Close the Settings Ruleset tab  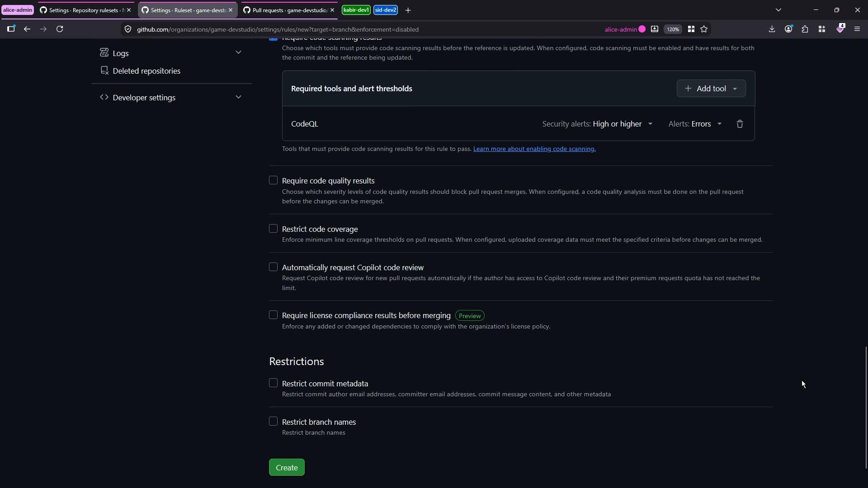click(x=231, y=10)
